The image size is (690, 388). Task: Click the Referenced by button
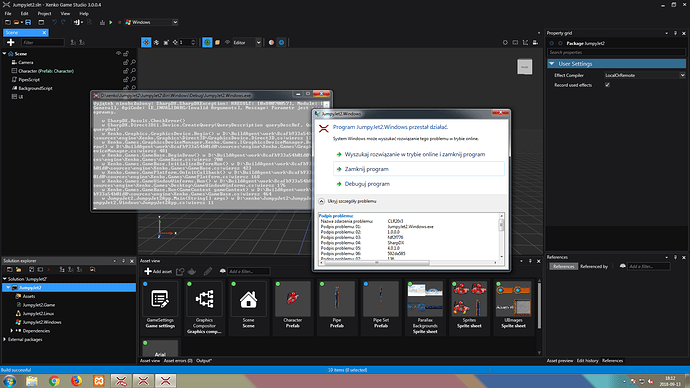pyautogui.click(x=594, y=266)
